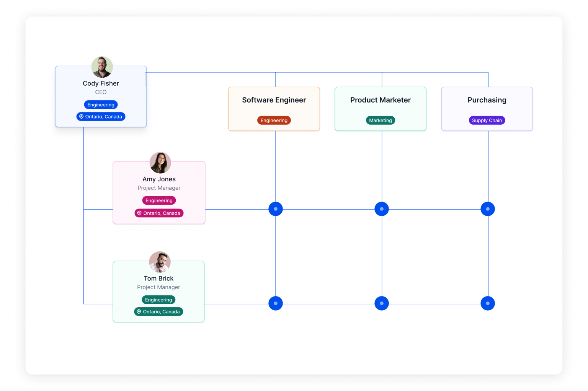This screenshot has width=588, height=391.
Task: Click Tom Brick's avatar picture
Action: point(160,262)
